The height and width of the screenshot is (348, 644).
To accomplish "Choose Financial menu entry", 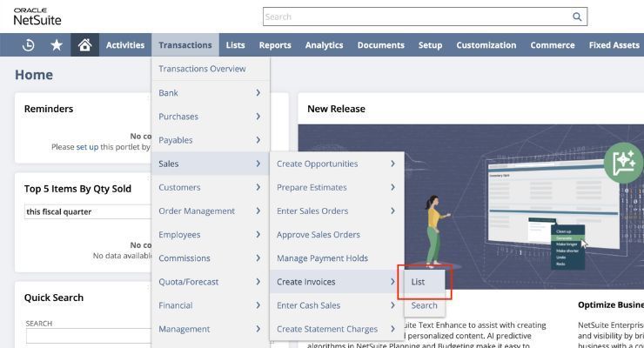I will pos(211,305).
